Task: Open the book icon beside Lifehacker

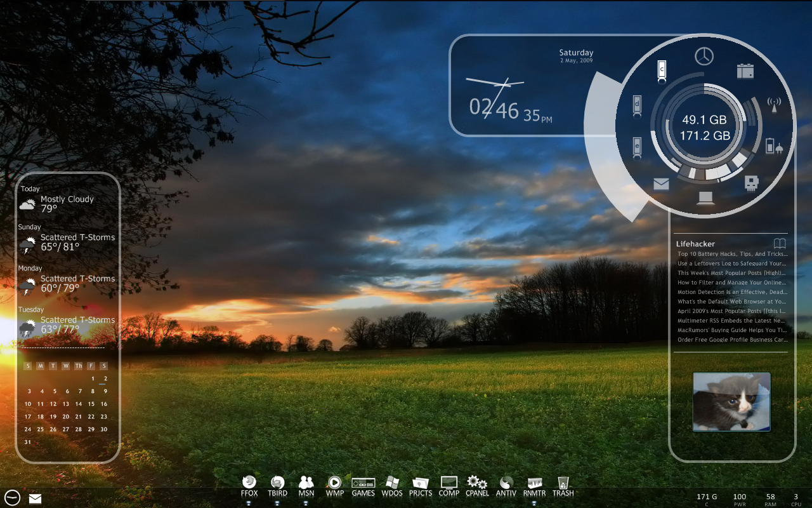Action: [780, 243]
